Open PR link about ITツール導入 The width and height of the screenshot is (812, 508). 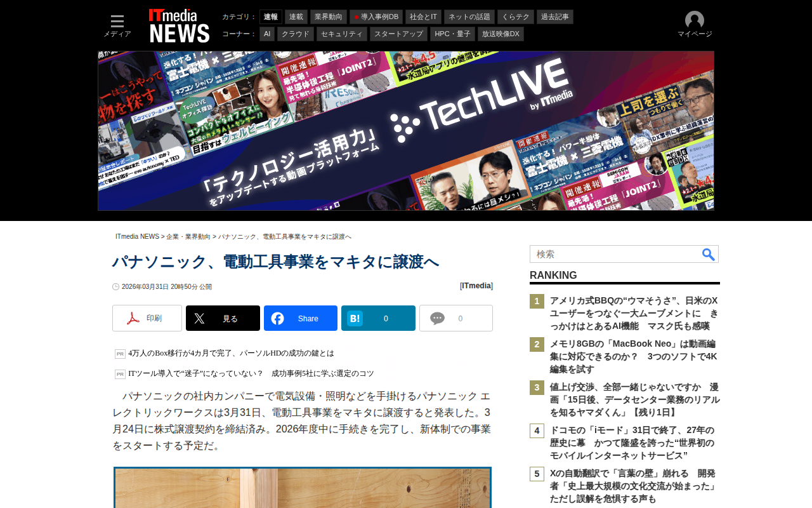(x=251, y=373)
